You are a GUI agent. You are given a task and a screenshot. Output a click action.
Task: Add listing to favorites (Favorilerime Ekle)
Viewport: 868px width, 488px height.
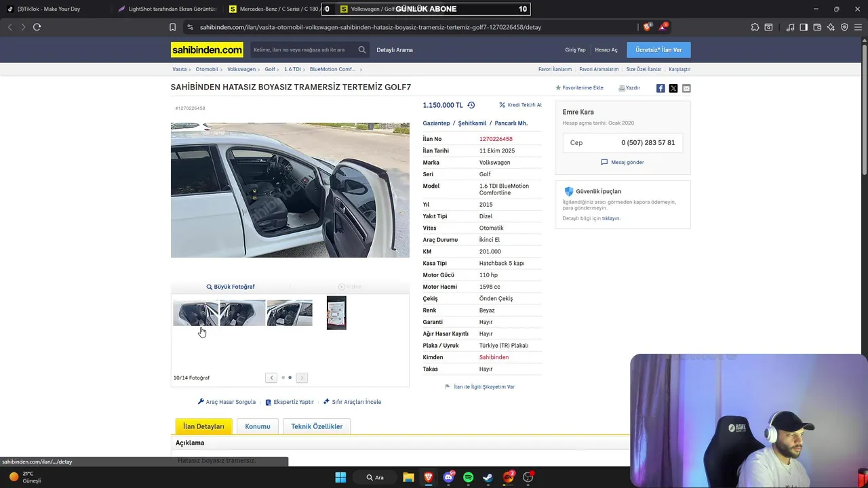tap(579, 88)
